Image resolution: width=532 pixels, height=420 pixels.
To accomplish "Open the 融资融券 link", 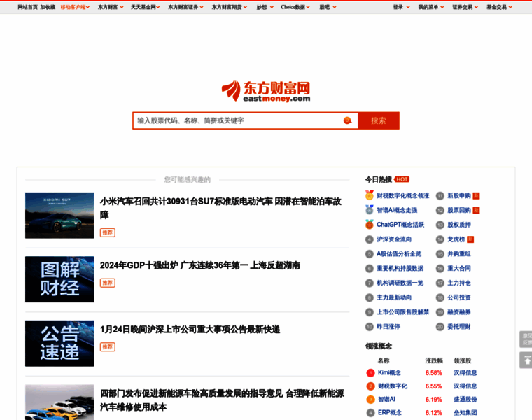I will (x=459, y=312).
